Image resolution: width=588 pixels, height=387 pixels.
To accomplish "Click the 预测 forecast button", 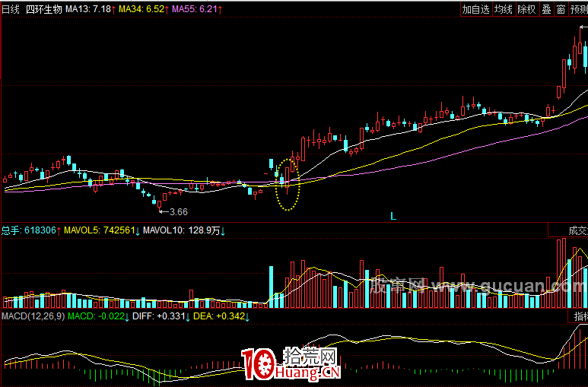I will click(579, 9).
